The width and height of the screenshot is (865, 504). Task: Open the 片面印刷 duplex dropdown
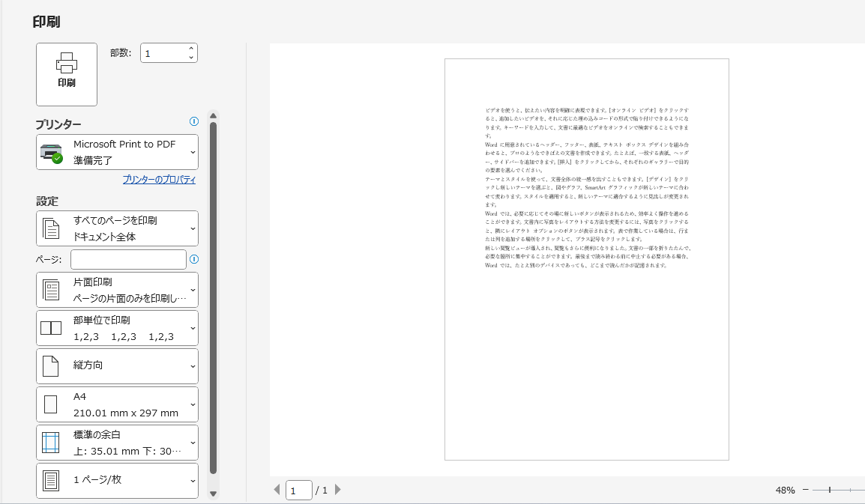click(118, 290)
